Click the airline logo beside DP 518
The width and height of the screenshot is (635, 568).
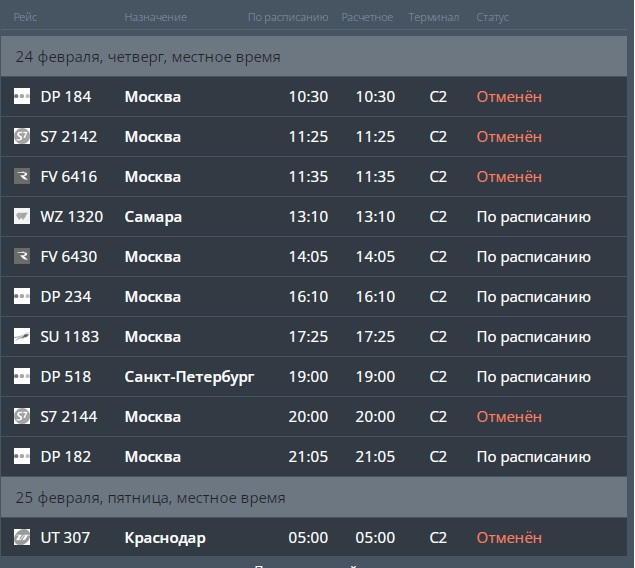22,377
